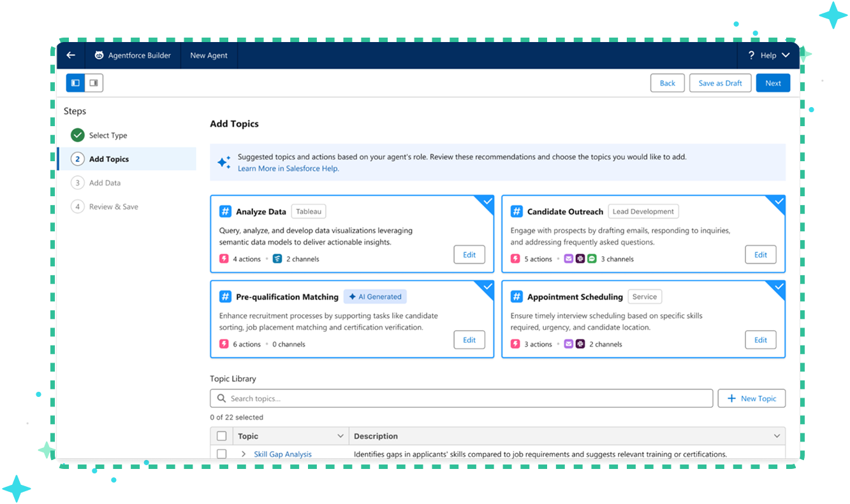This screenshot has width=850, height=504.
Task: Show the right panel layout icon
Action: click(94, 83)
